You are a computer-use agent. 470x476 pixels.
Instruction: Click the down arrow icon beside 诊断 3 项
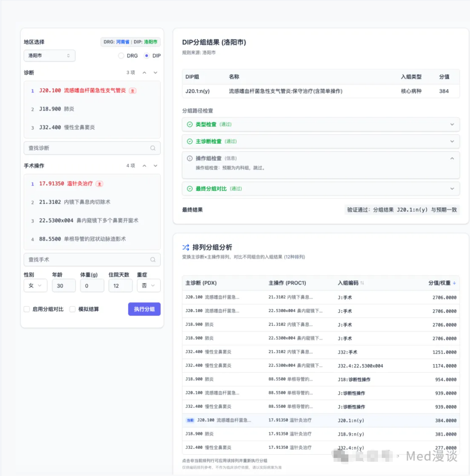(155, 73)
